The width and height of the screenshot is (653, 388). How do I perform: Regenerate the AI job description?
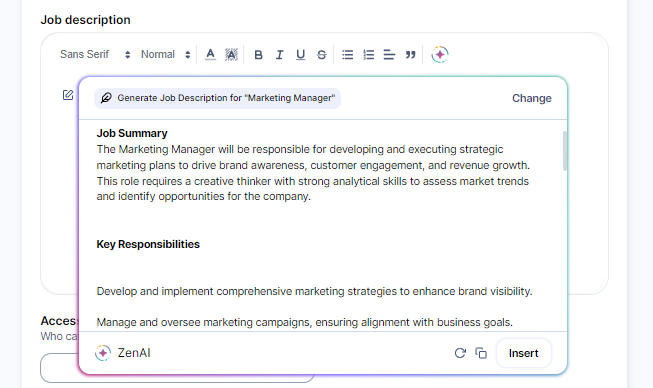pos(460,353)
